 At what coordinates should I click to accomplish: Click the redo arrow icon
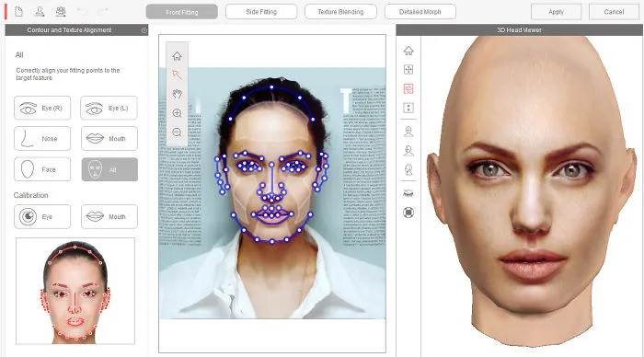pyautogui.click(x=103, y=12)
